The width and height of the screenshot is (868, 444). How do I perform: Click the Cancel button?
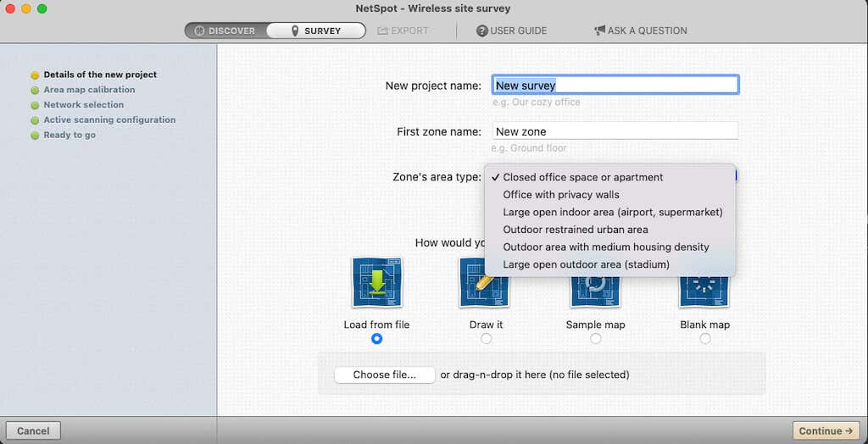(x=33, y=430)
